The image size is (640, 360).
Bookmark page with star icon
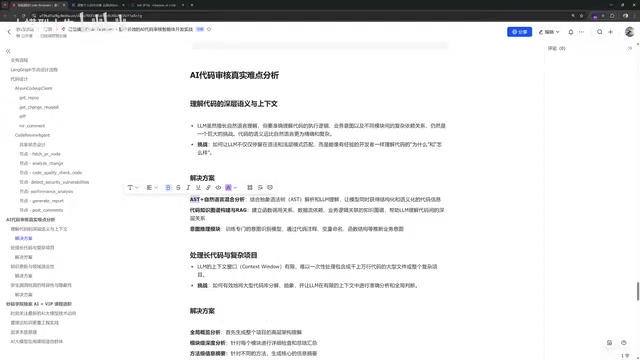coord(581,16)
